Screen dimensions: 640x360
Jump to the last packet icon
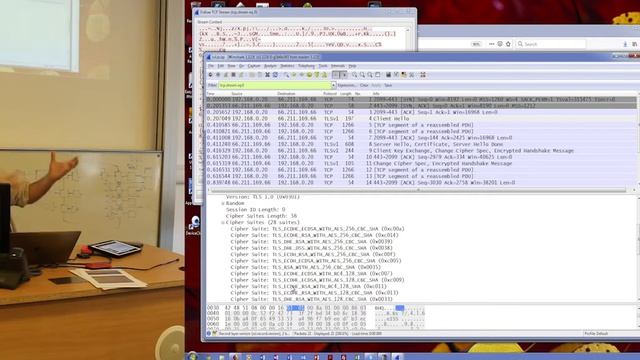(324, 75)
